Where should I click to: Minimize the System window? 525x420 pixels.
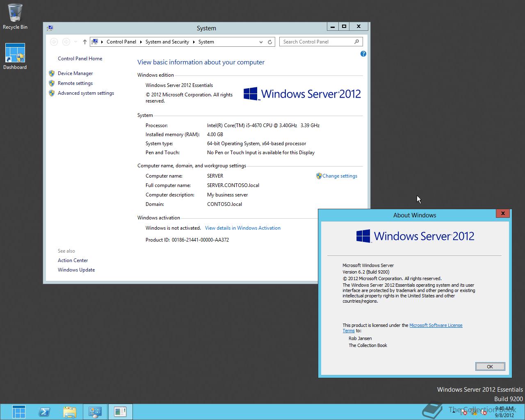tap(333, 27)
